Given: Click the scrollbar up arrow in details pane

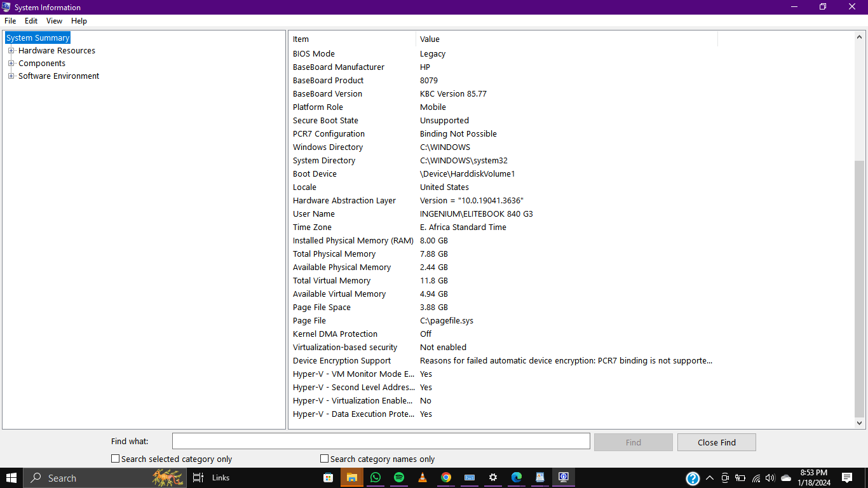Looking at the screenshot, I should (x=859, y=37).
